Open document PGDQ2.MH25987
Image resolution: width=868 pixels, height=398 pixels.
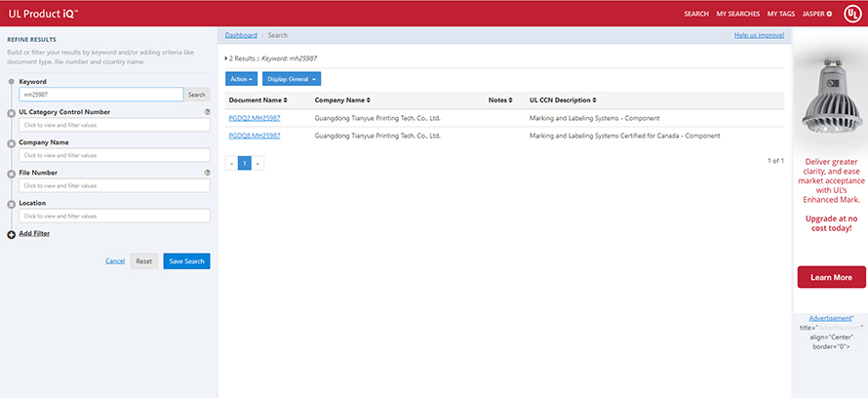pos(255,118)
